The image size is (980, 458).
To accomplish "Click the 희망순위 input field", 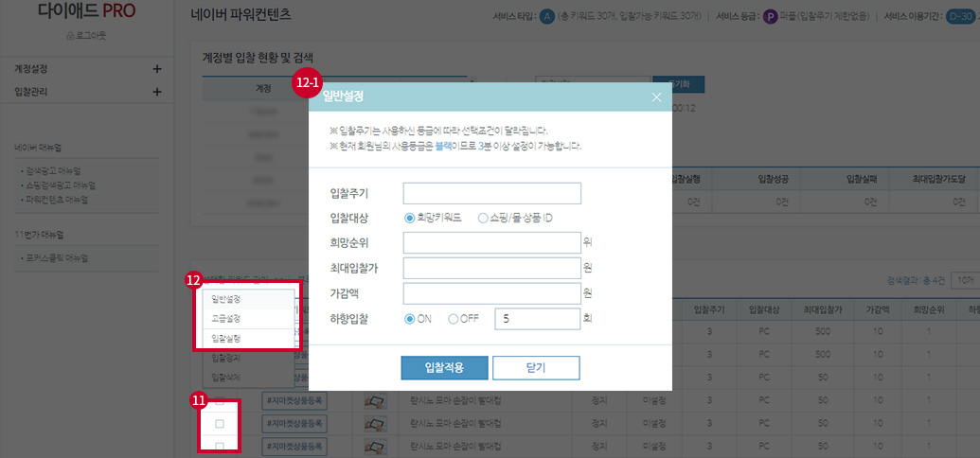I will point(491,243).
